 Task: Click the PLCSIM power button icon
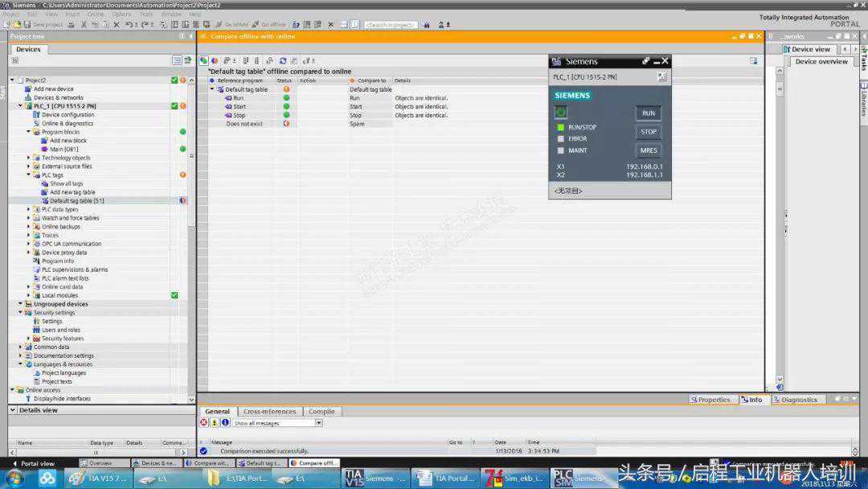(x=561, y=112)
